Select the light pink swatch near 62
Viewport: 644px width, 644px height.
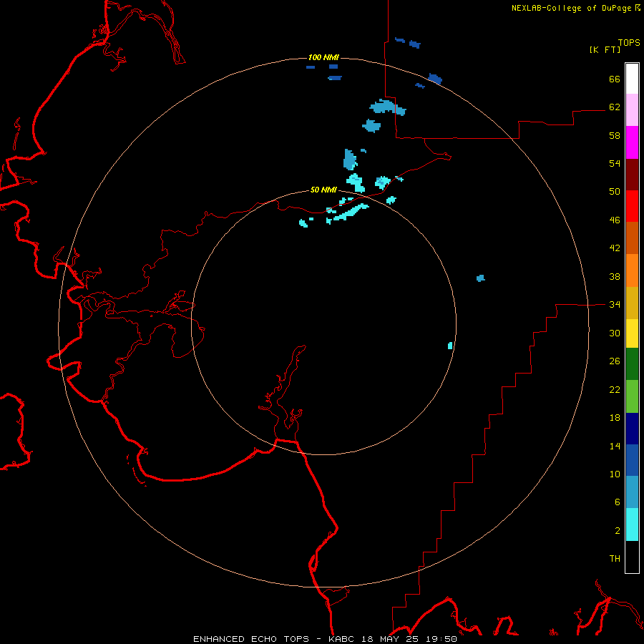632,110
